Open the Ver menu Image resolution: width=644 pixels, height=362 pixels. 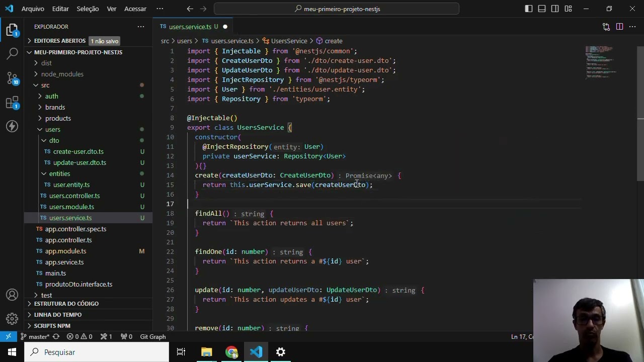point(112,9)
